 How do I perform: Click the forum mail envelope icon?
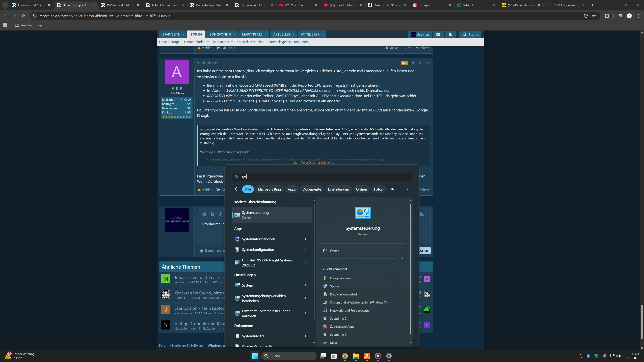438,35
